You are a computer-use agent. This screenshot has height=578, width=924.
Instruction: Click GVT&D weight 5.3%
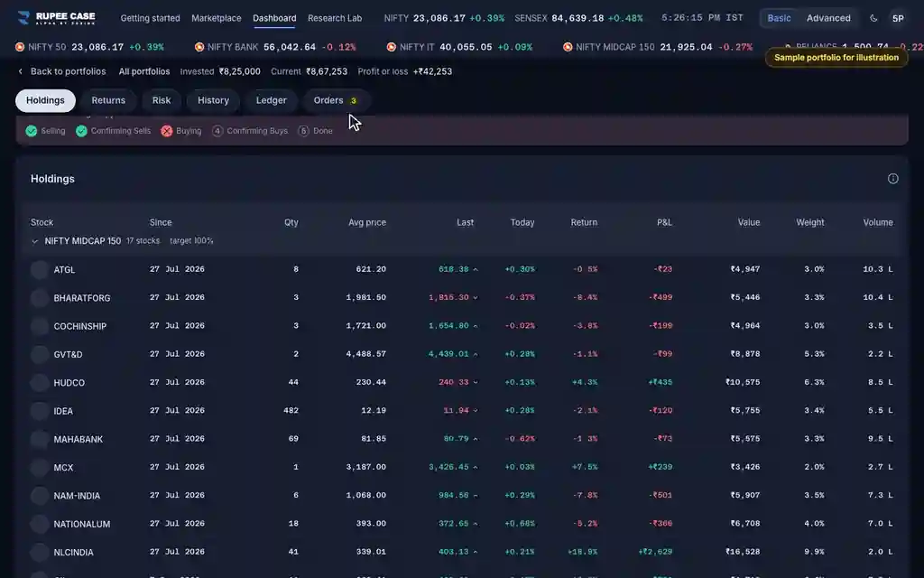(815, 354)
